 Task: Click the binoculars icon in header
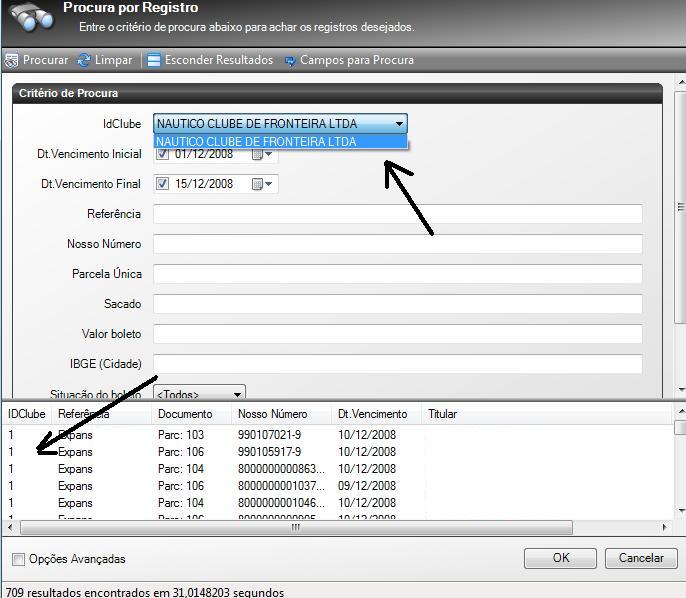[x=32, y=18]
